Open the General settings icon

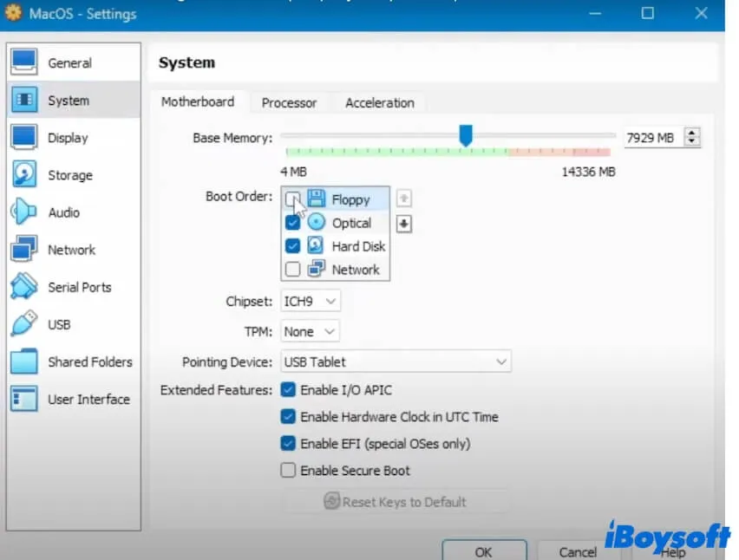click(x=23, y=62)
